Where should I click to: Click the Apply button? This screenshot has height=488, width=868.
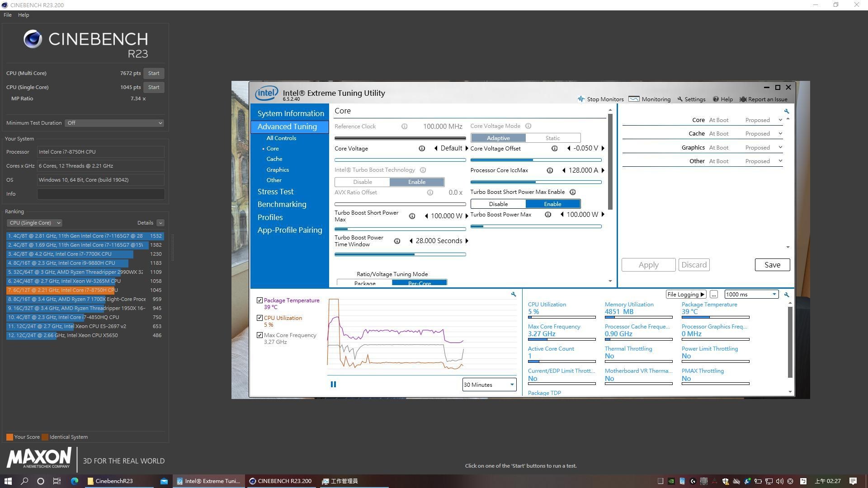pyautogui.click(x=648, y=265)
